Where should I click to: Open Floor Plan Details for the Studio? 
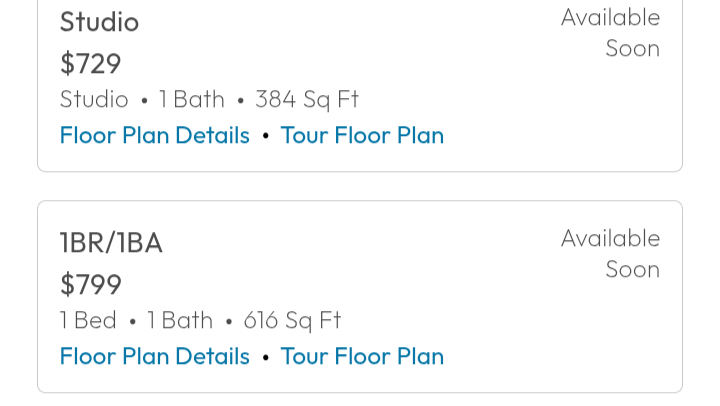pos(154,135)
